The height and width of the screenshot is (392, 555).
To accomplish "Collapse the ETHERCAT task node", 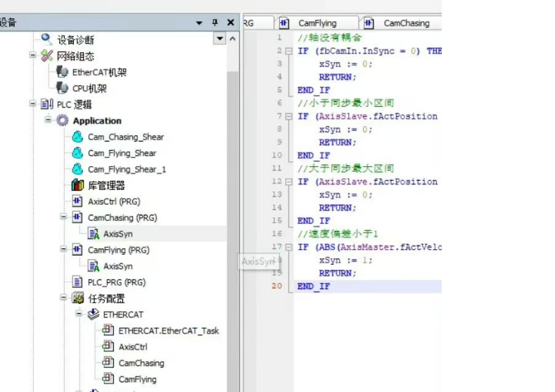I will (x=79, y=315).
